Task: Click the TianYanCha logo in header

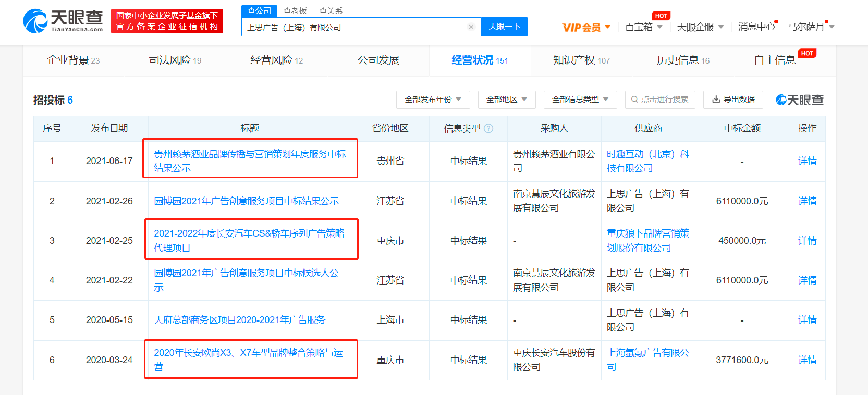Action: [x=63, y=21]
